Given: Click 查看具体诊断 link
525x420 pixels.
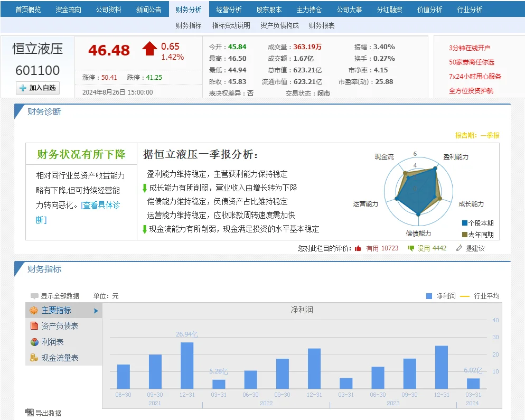Looking at the screenshot, I should 100,205.
